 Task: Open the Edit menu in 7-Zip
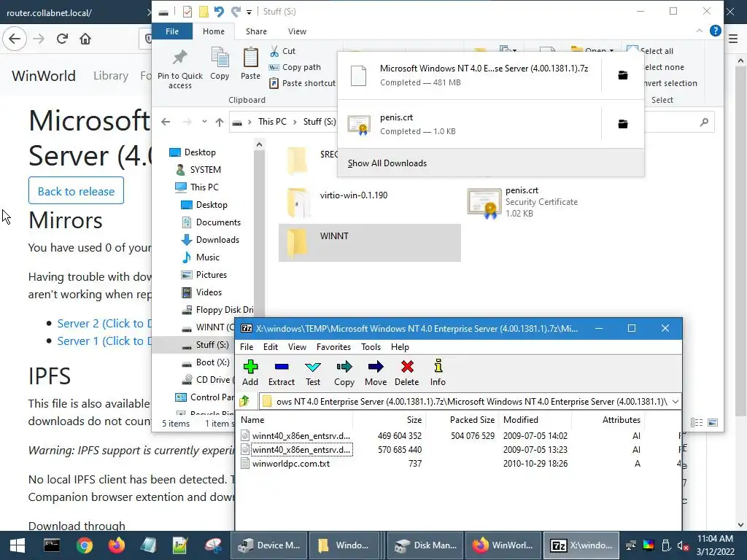tap(271, 346)
